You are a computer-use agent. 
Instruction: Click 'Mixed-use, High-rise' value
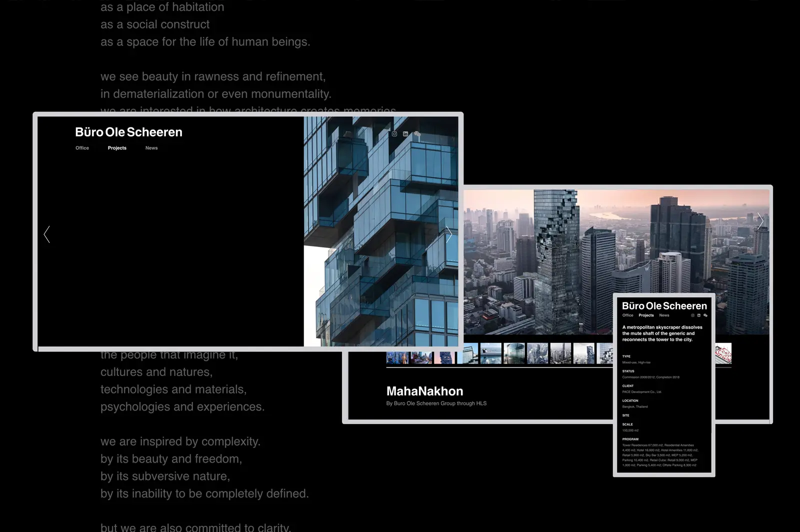pos(636,362)
